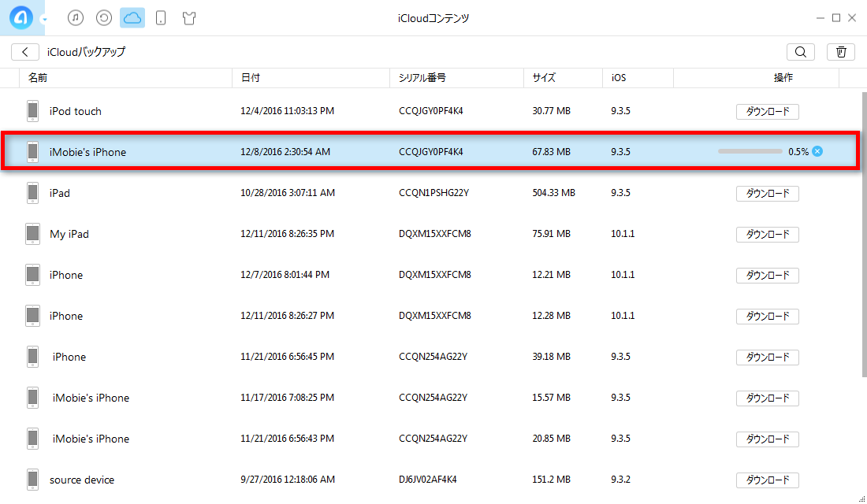Select the date 11/17/2016 7:08:25 PM
The width and height of the screenshot is (867, 504).
pos(287,398)
